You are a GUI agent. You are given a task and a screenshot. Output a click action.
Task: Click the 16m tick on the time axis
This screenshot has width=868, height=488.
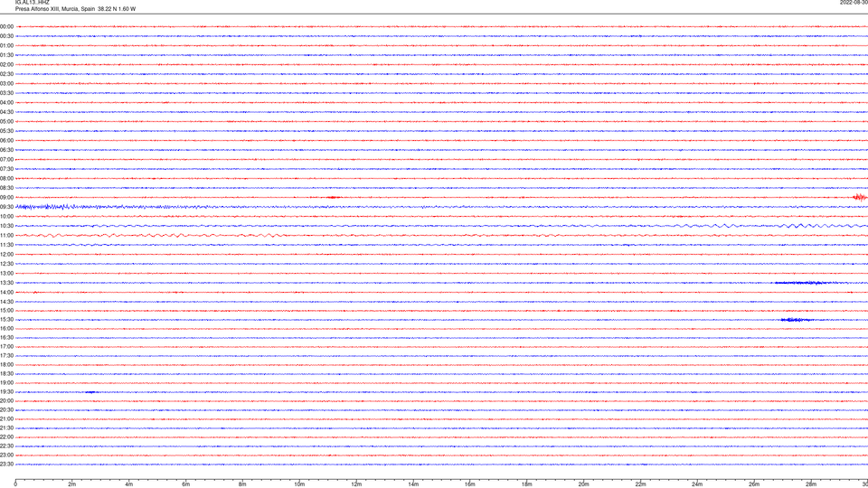[470, 484]
